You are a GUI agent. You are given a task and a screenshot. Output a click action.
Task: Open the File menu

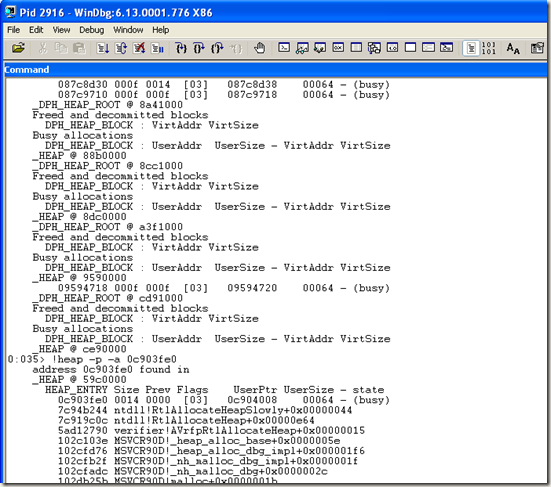click(14, 30)
